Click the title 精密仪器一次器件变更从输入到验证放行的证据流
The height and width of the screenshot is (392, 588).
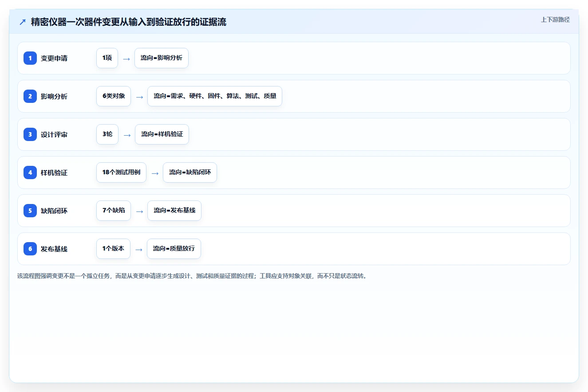point(129,22)
